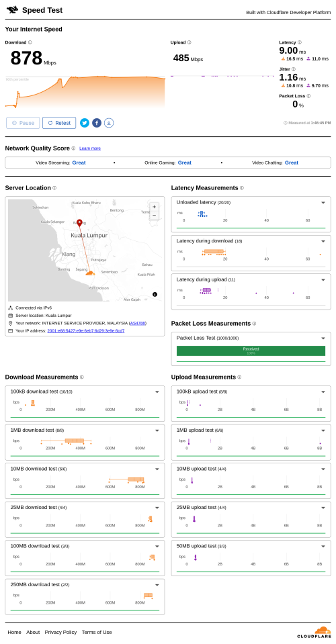Click the Connected via IPv6 network icon
Screen dimensions: 336x644
point(10,308)
